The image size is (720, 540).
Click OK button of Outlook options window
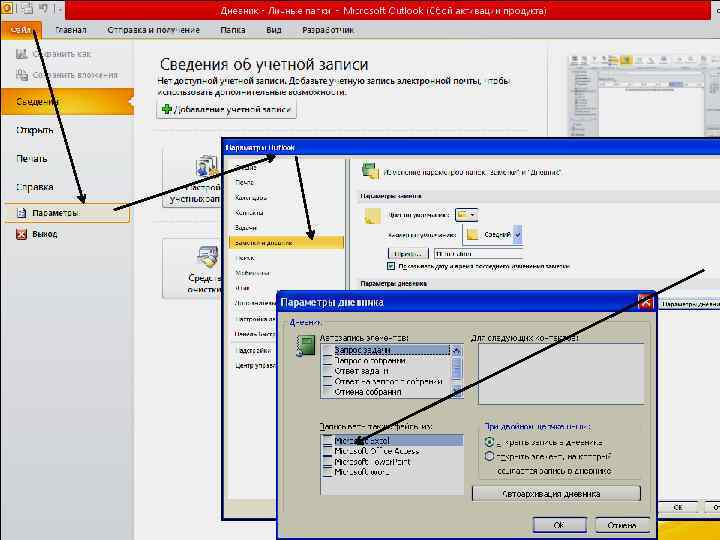point(678,507)
